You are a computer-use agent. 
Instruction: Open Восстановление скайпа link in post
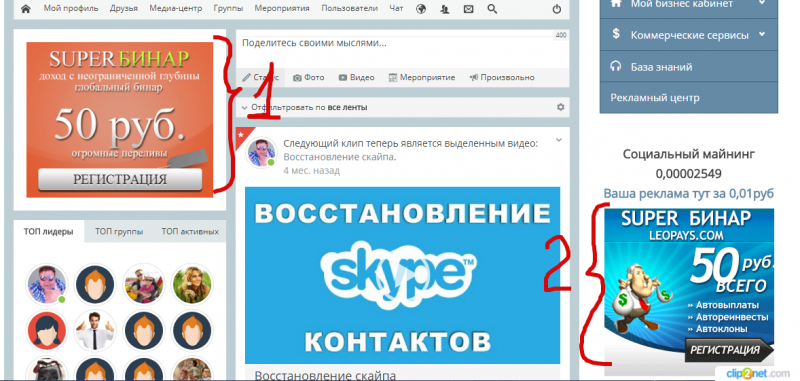click(339, 157)
